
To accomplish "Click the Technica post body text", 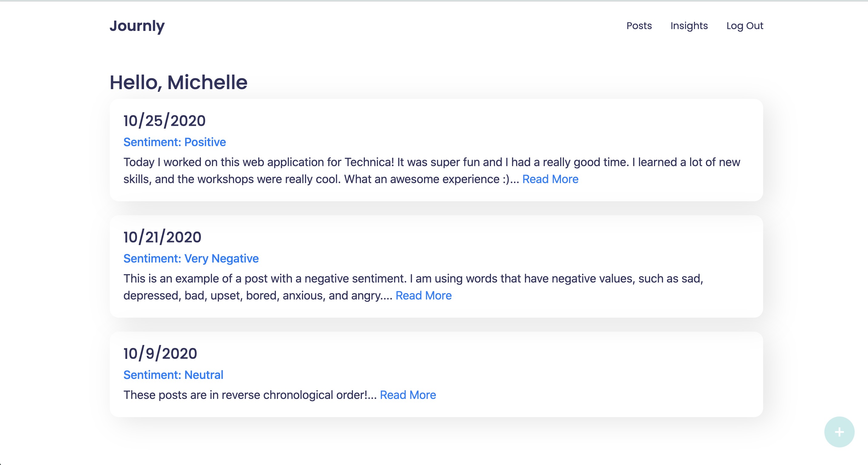I will point(337,162).
